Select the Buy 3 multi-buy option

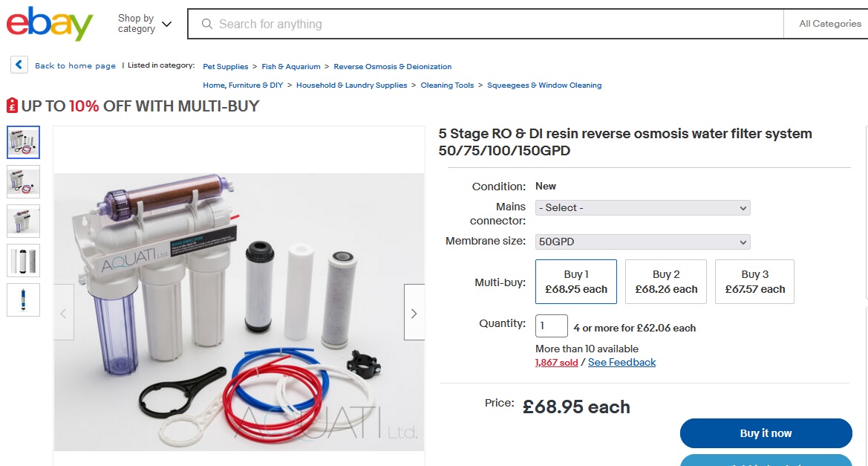[x=754, y=282]
